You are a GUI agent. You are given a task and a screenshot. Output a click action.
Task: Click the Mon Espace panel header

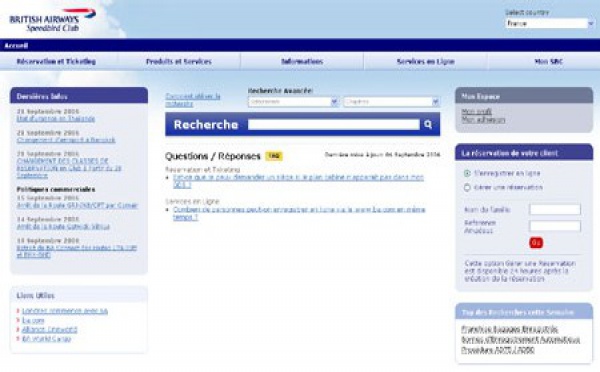[x=524, y=96]
